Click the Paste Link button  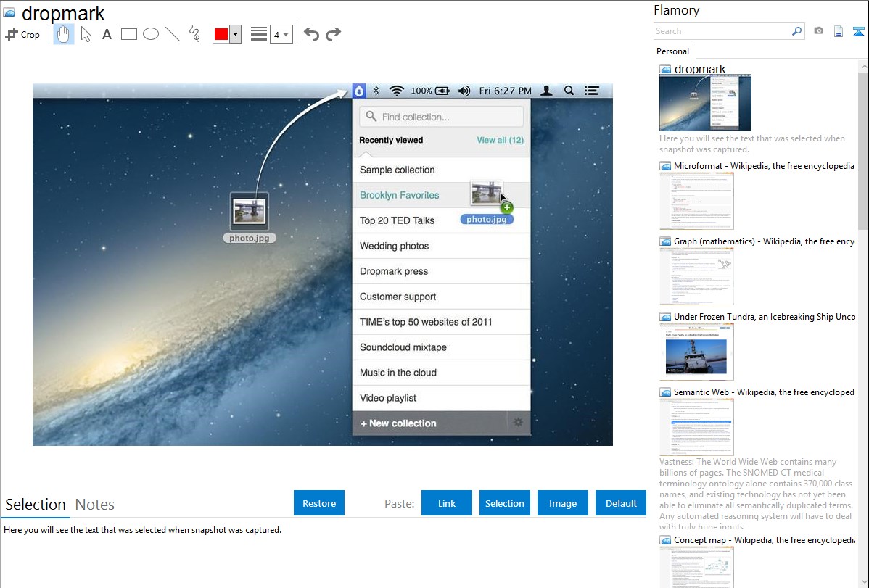point(447,503)
